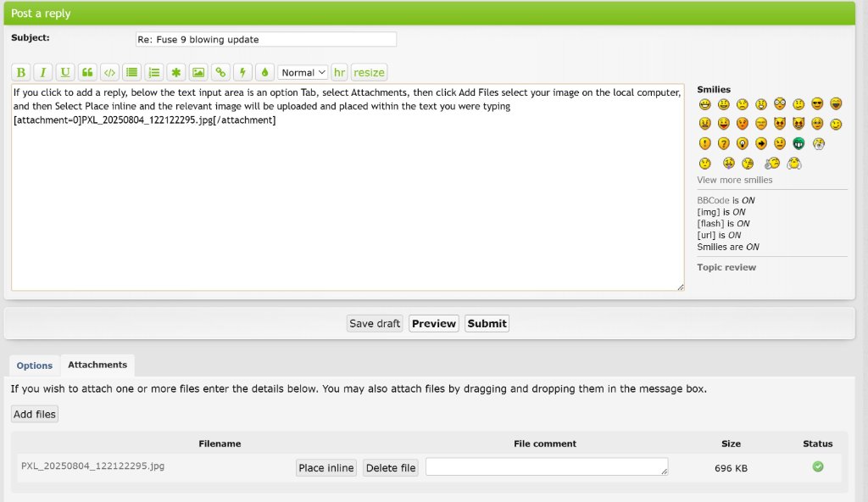Insert the green grinning smiley
This screenshot has width=868, height=502.
(798, 143)
